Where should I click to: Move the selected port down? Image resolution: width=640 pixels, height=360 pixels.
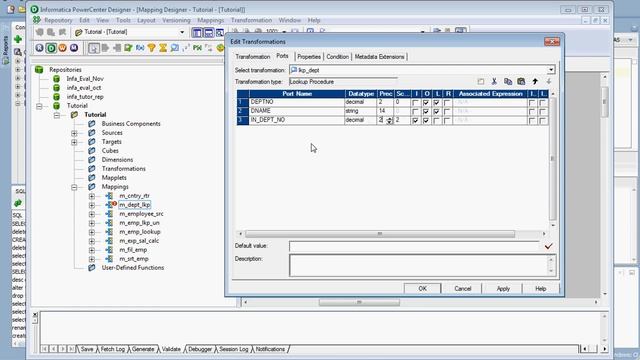pyautogui.click(x=549, y=82)
